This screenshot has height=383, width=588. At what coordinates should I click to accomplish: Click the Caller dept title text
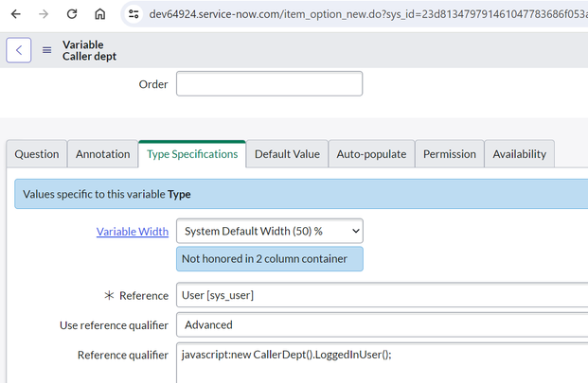pyautogui.click(x=89, y=56)
